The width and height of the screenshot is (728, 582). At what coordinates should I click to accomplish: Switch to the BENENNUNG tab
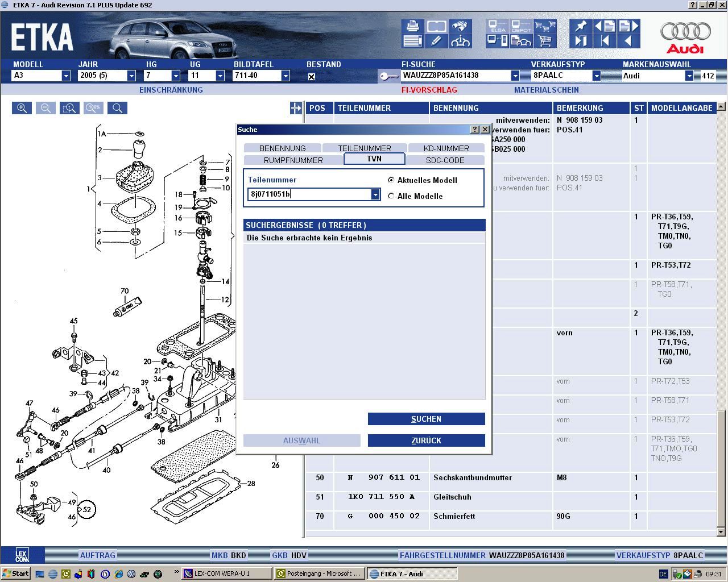pos(283,148)
